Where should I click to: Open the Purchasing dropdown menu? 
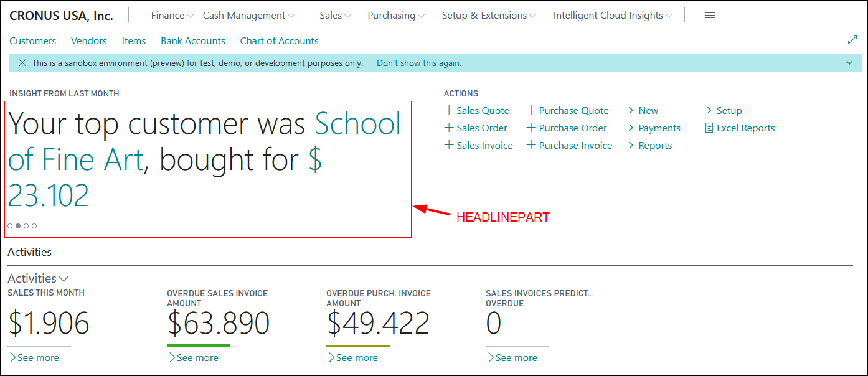coord(396,16)
